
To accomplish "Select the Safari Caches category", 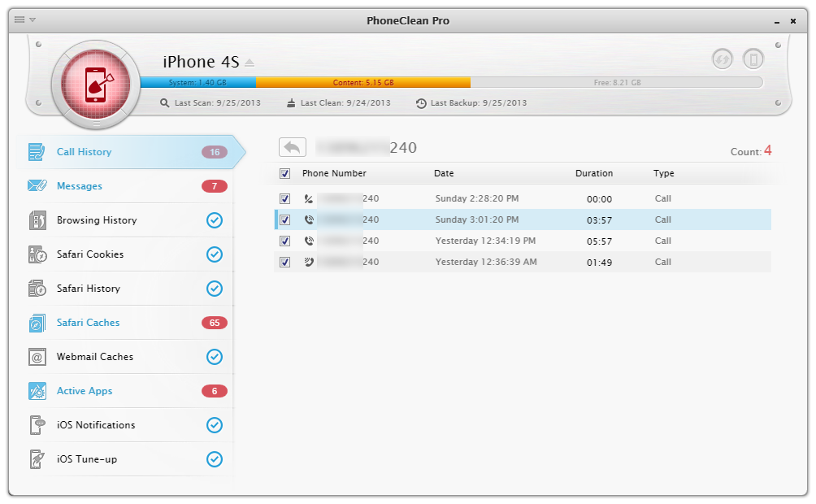I will (x=88, y=323).
